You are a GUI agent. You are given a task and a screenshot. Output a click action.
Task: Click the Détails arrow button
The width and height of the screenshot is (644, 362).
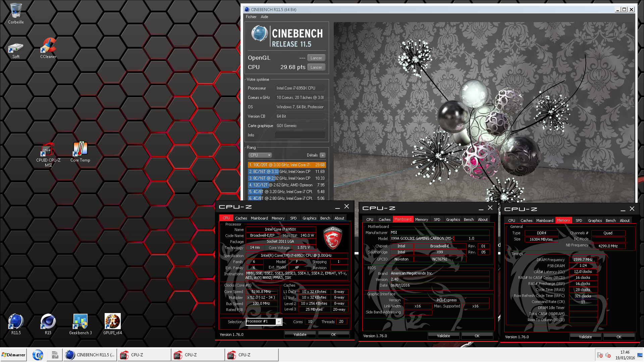tap(322, 155)
